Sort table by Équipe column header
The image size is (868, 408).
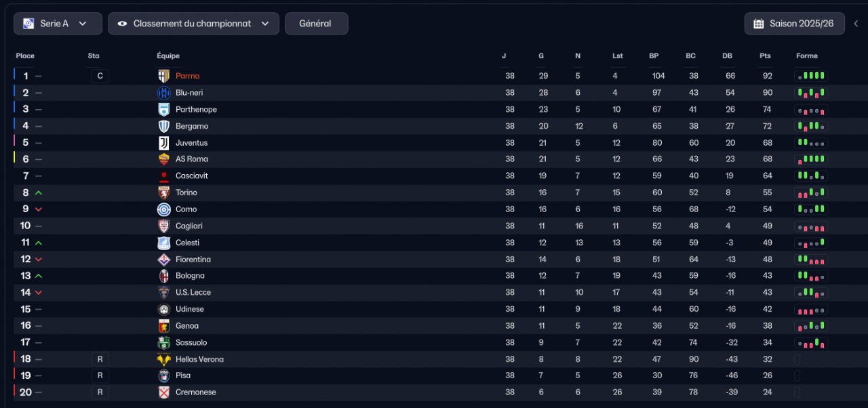(168, 56)
